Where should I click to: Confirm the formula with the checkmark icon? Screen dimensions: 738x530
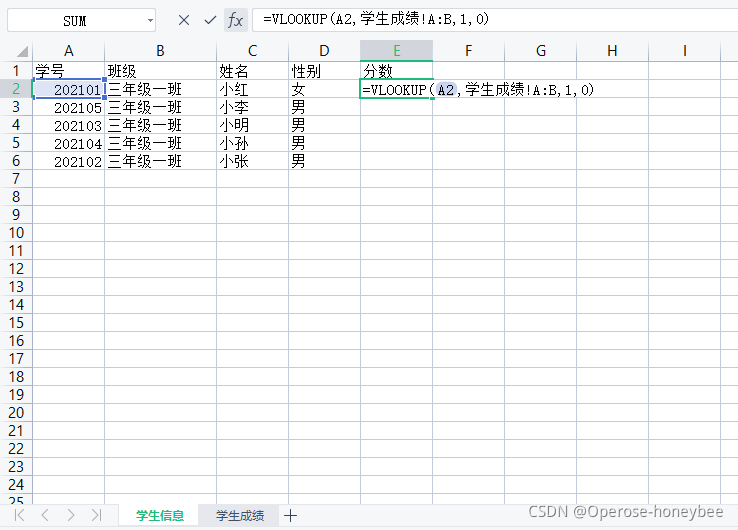click(210, 20)
